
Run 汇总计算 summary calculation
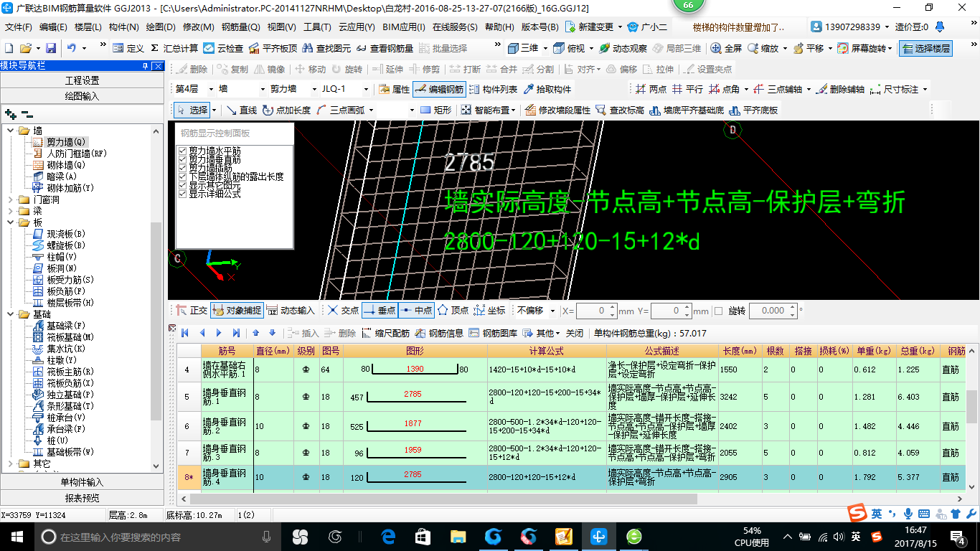pyautogui.click(x=174, y=48)
